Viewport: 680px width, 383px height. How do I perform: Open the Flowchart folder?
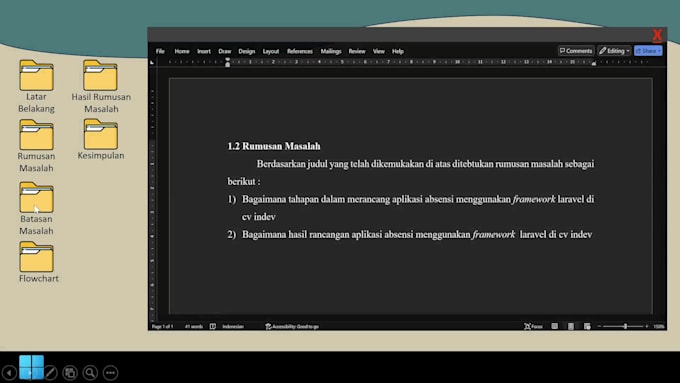click(38, 262)
